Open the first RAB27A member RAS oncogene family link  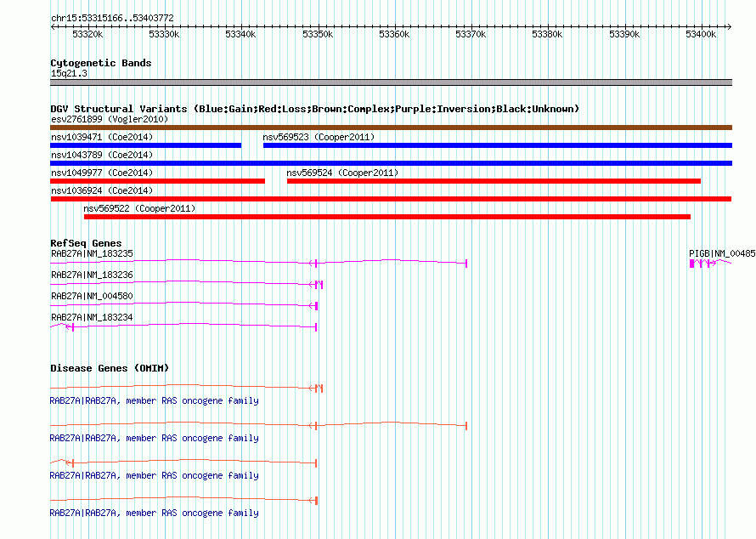click(155, 401)
